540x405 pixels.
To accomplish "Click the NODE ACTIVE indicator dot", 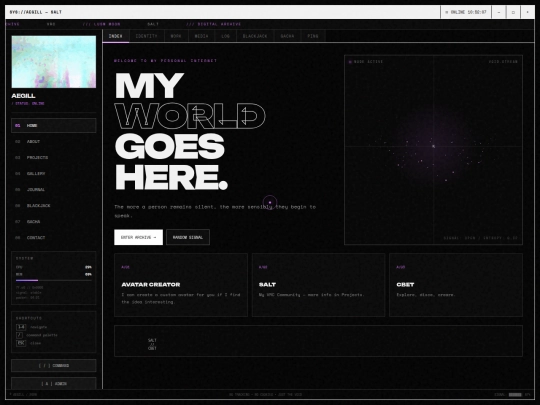I will (350, 62).
